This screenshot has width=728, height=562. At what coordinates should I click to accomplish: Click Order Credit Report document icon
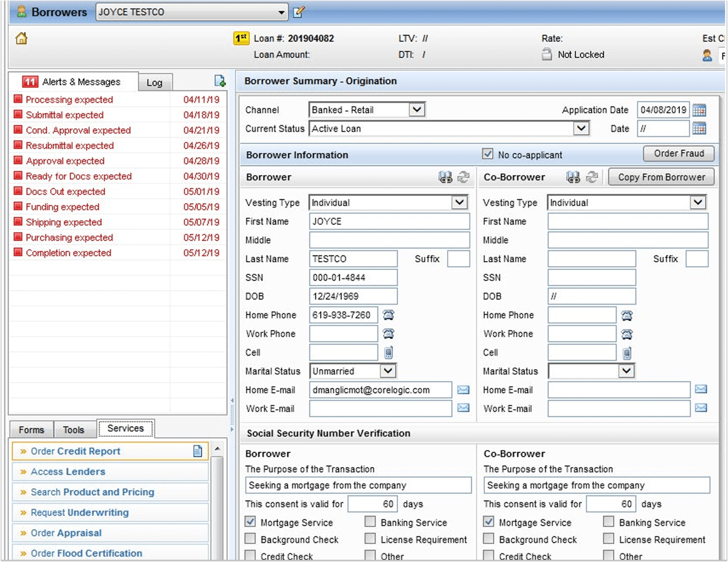(x=197, y=451)
